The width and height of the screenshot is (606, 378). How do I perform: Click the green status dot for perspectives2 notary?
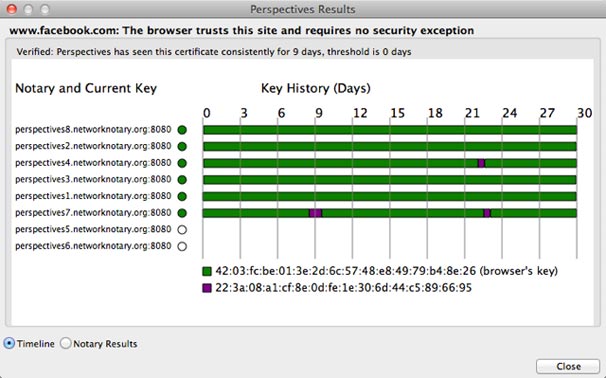(x=182, y=146)
